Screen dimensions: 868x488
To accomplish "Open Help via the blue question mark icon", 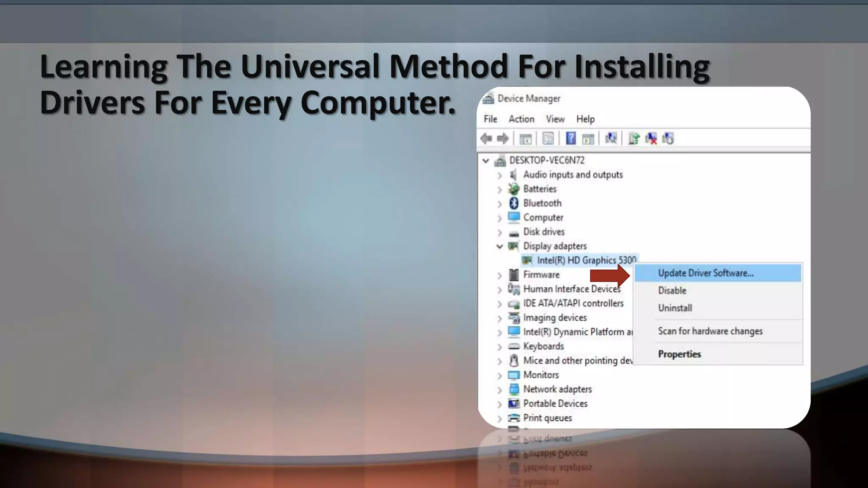I will pyautogui.click(x=571, y=139).
